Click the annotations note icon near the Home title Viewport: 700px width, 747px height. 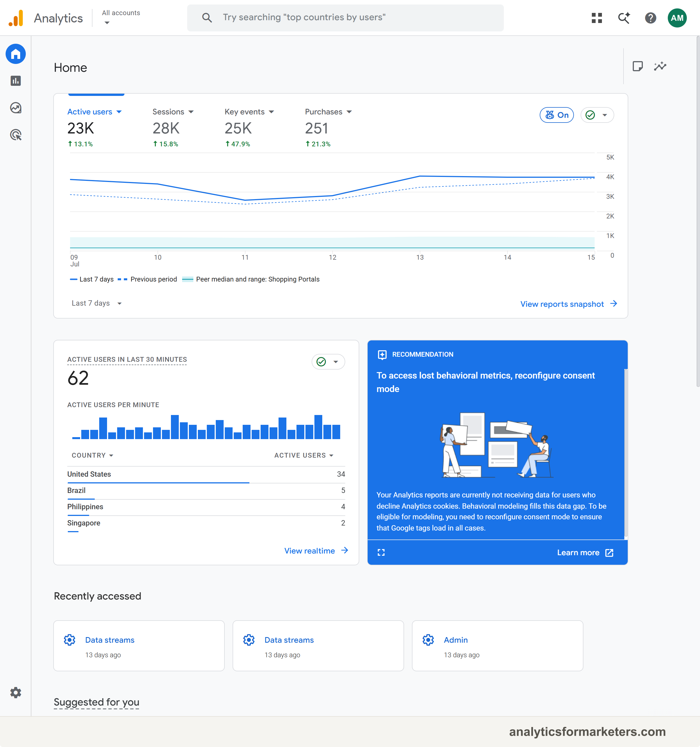(638, 66)
